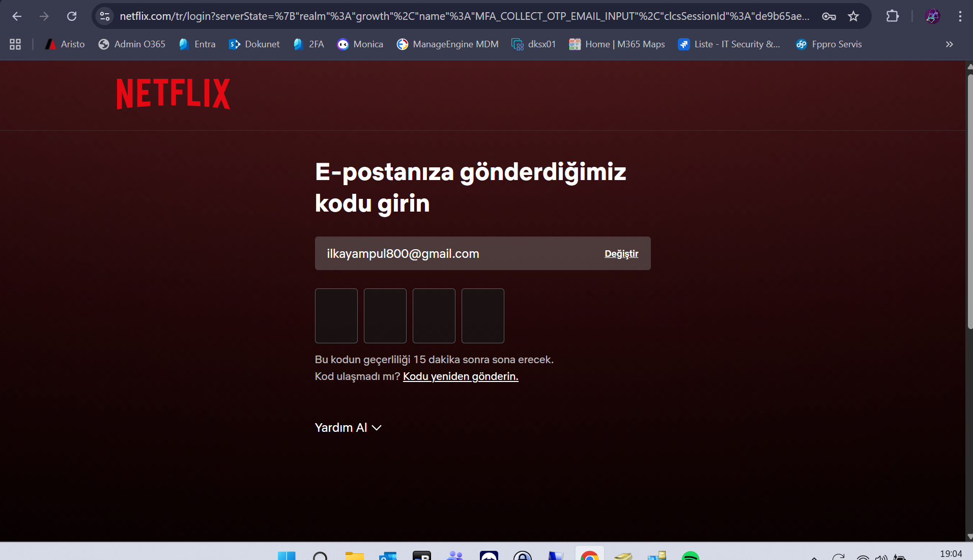The height and width of the screenshot is (560, 973).
Task: Open the Liste - IT Security bookmark
Action: [729, 44]
